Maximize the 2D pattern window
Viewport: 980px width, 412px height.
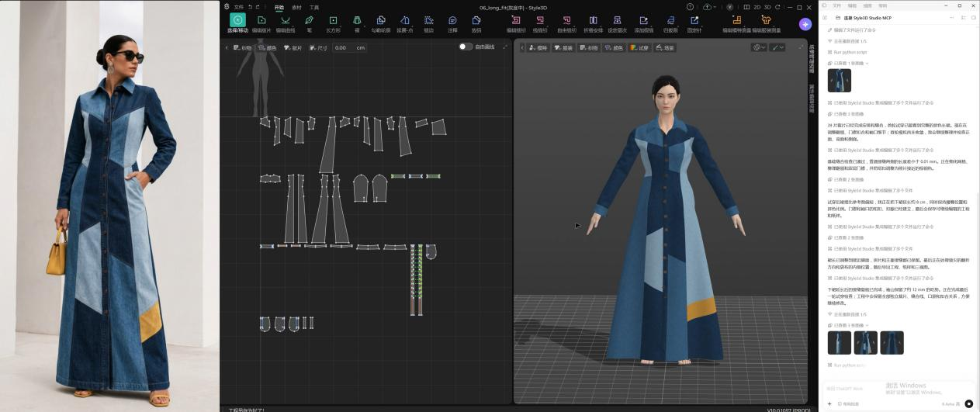point(505,47)
